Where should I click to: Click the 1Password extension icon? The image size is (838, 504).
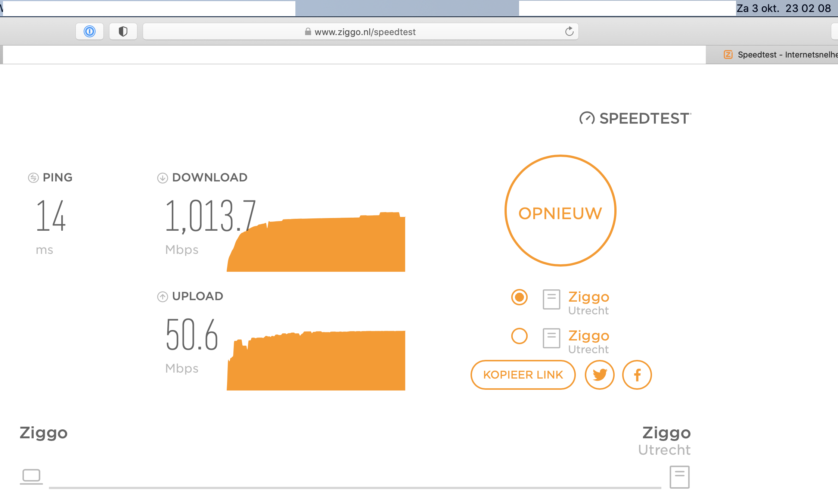[x=90, y=31]
